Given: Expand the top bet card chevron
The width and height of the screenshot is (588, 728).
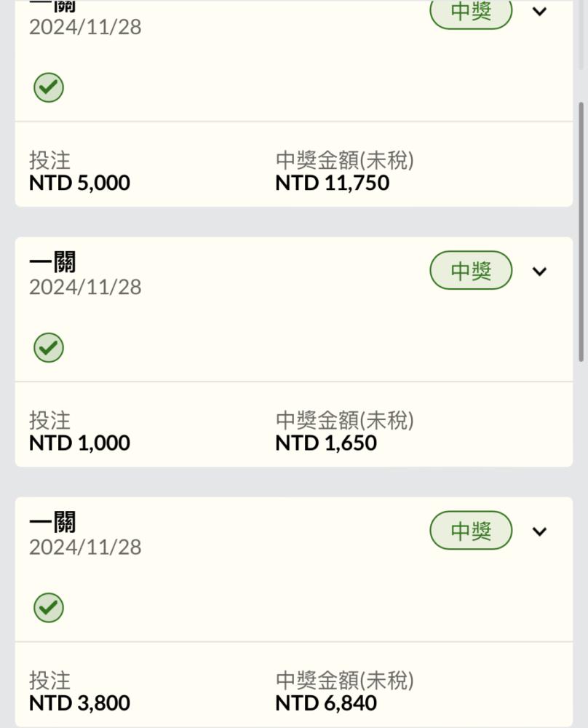Looking at the screenshot, I should 539,11.
